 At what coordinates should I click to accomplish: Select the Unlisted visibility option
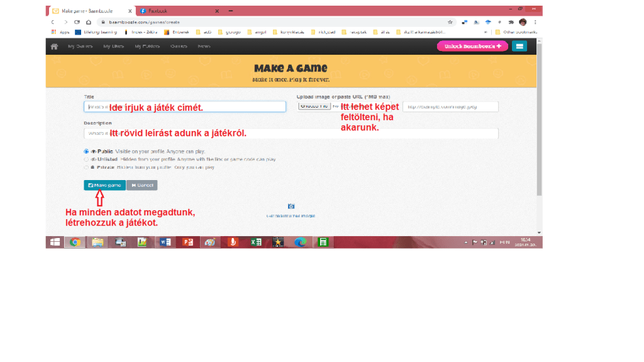[86, 159]
